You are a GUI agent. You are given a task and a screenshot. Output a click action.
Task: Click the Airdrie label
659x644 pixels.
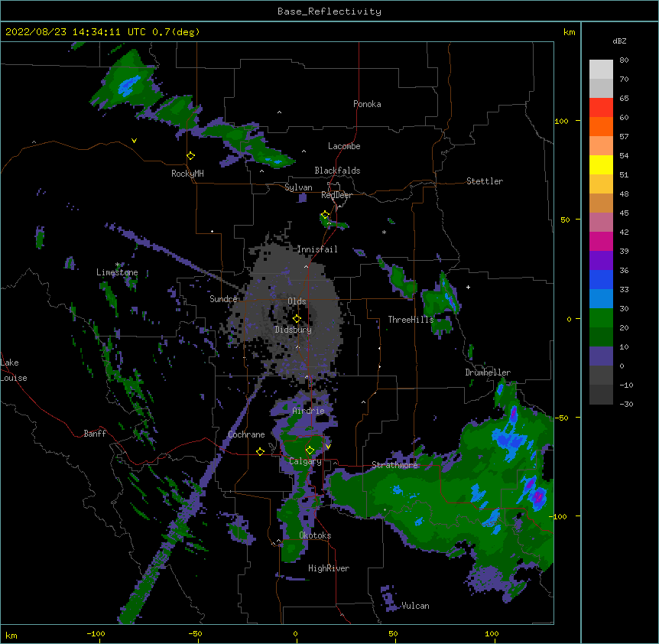[309, 411]
